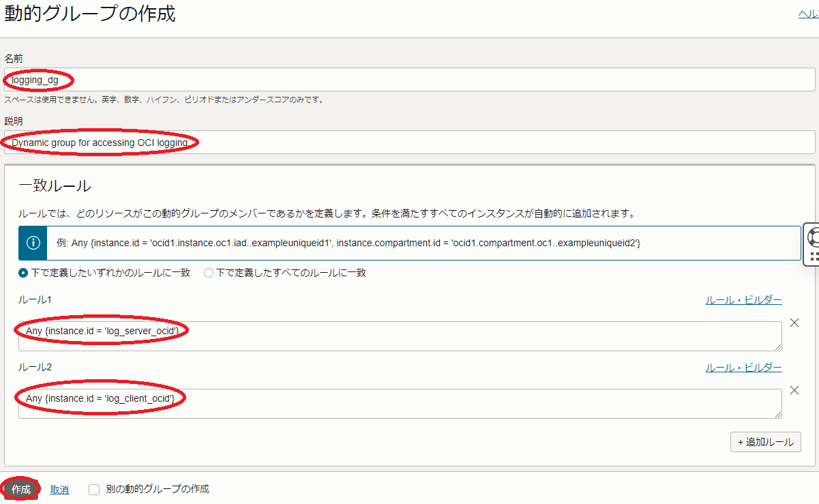Click the dotted grid handle under the support widget

(x=813, y=256)
